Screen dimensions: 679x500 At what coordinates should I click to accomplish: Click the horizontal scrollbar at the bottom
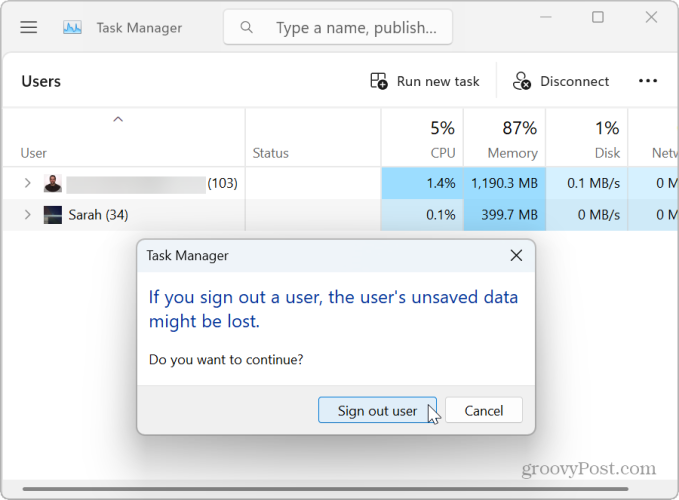pos(325,489)
